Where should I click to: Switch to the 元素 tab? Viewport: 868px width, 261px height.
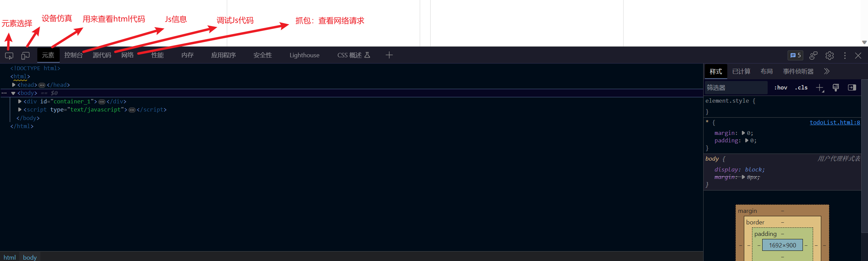click(48, 55)
